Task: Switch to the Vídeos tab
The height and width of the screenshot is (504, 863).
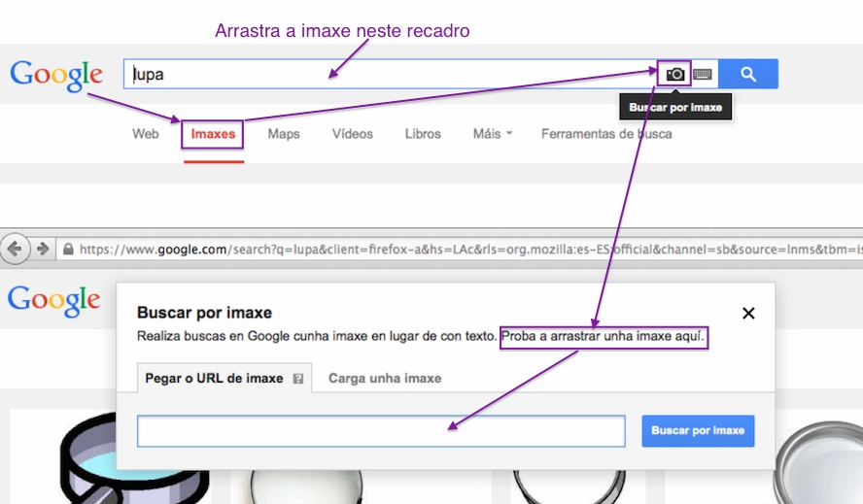Action: 352,134
